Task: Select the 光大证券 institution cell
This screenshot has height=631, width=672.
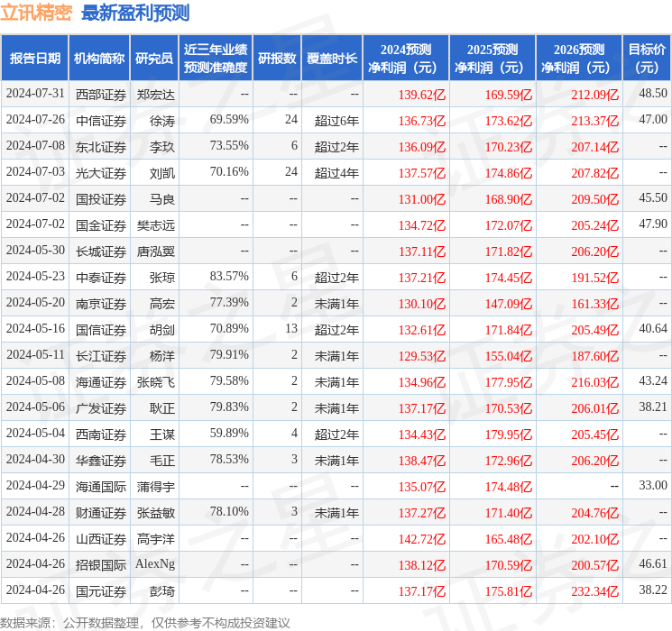Action: (x=101, y=173)
